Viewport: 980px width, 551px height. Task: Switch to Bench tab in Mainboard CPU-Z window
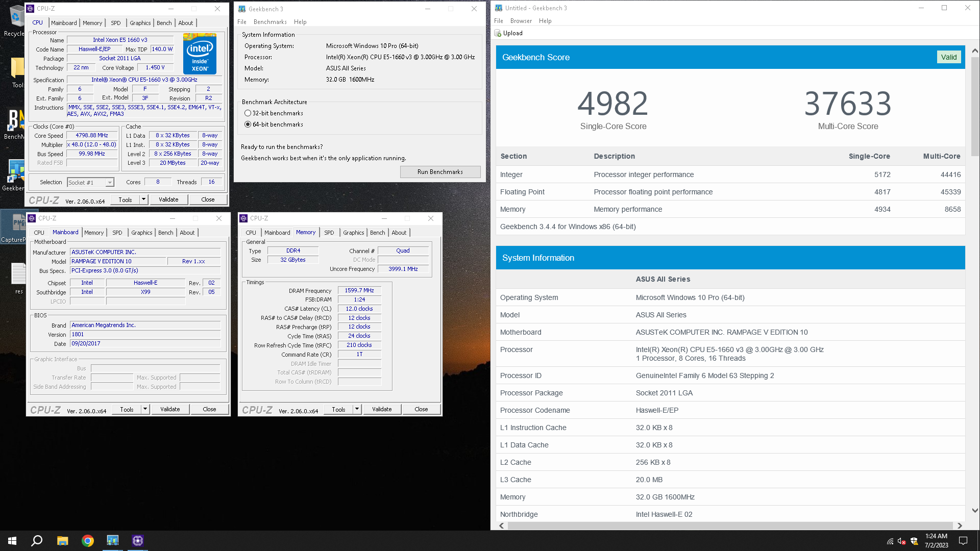165,233
